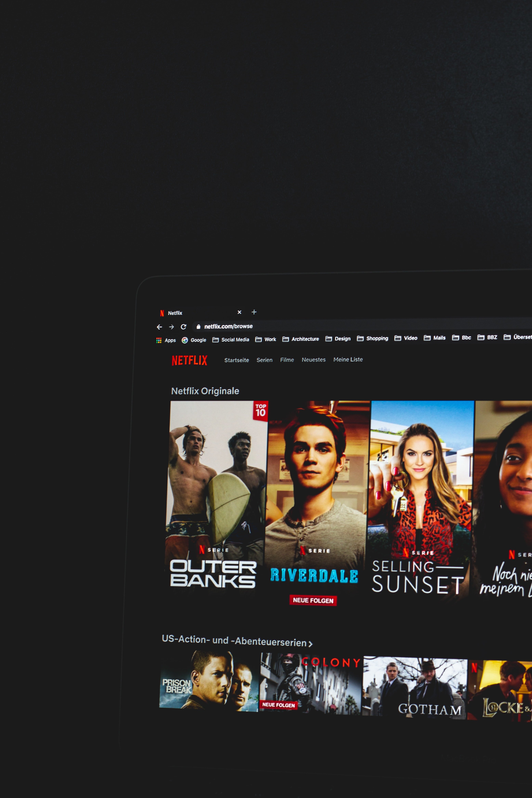
Task: Open Meine Liste
Action: (x=348, y=359)
